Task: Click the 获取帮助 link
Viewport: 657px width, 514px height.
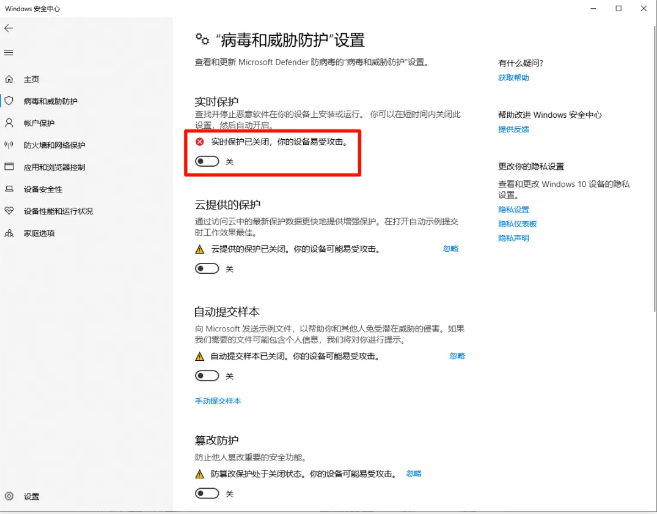Action: [x=513, y=77]
